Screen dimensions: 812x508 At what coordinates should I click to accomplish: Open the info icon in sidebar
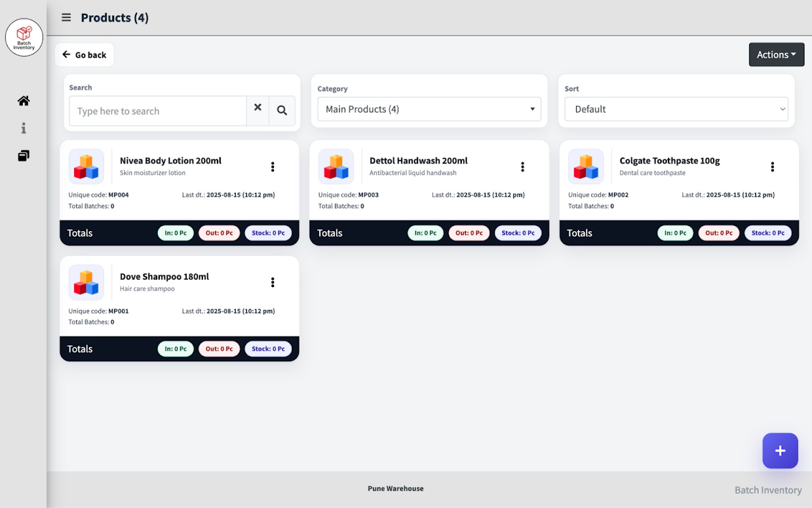pyautogui.click(x=23, y=128)
